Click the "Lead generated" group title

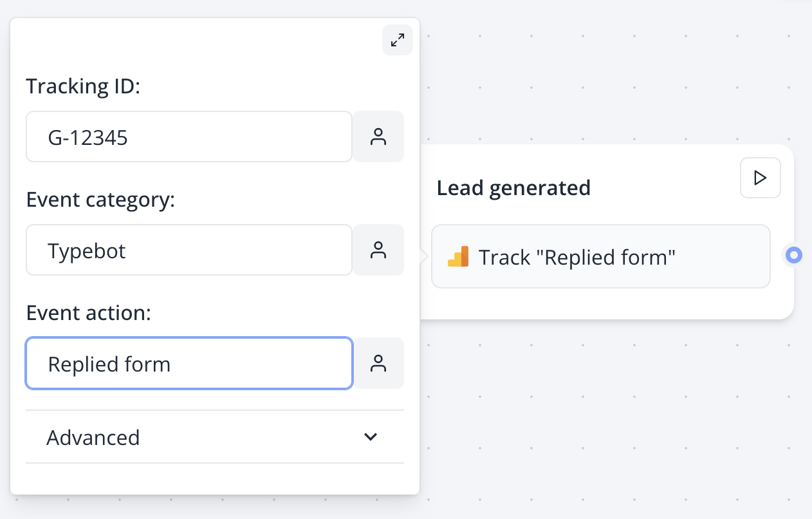(x=513, y=187)
